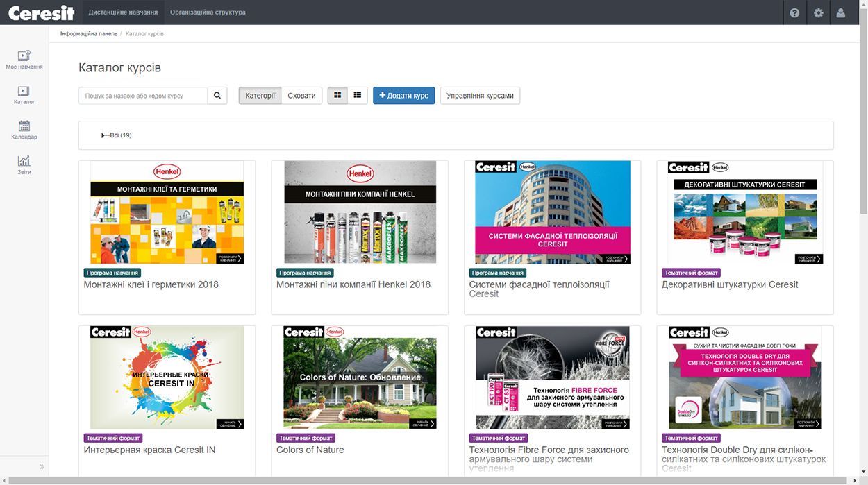Select the Категорії toggle button
The height and width of the screenshot is (485, 868).
(260, 96)
